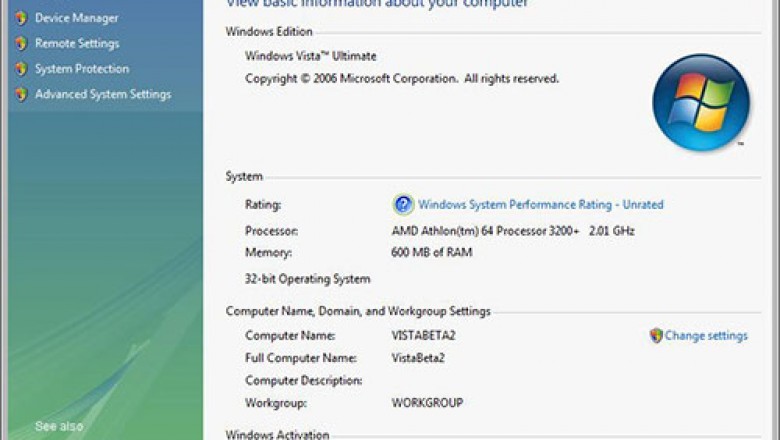Click the Windows Vista logo orb
The width and height of the screenshot is (780, 440).
(701, 102)
